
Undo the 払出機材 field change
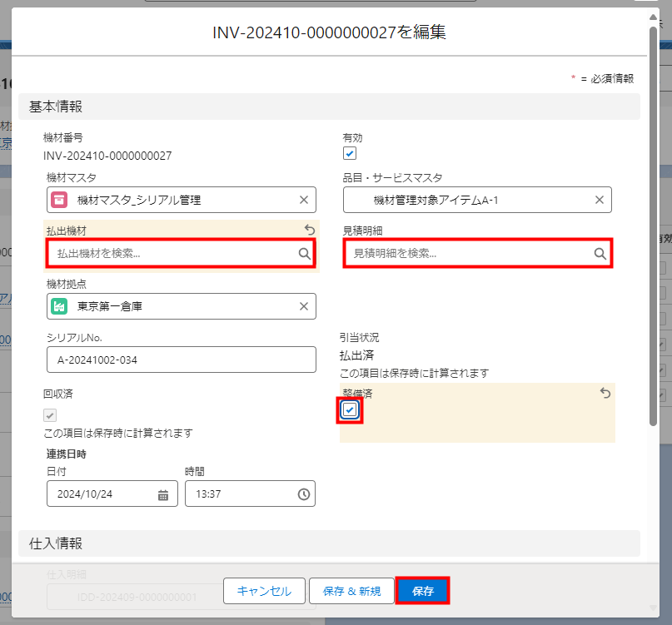[310, 230]
